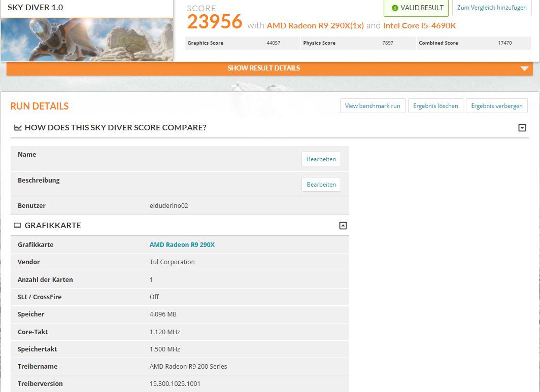
Task: Click the Sky Diver thumbnail image
Action: (x=87, y=40)
